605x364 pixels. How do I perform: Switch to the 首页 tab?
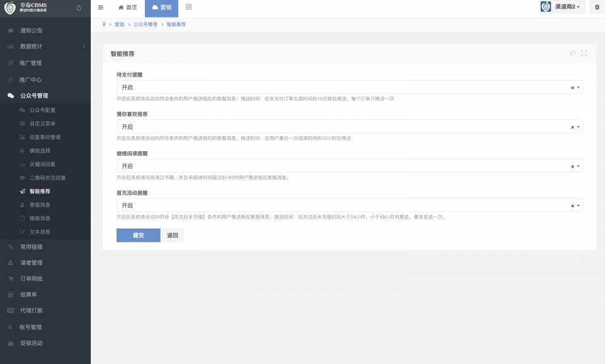pos(128,8)
